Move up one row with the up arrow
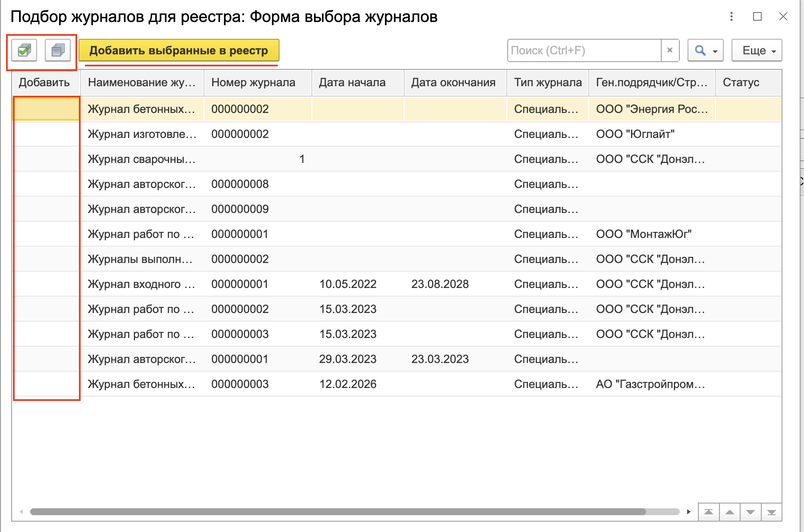 coord(729,512)
